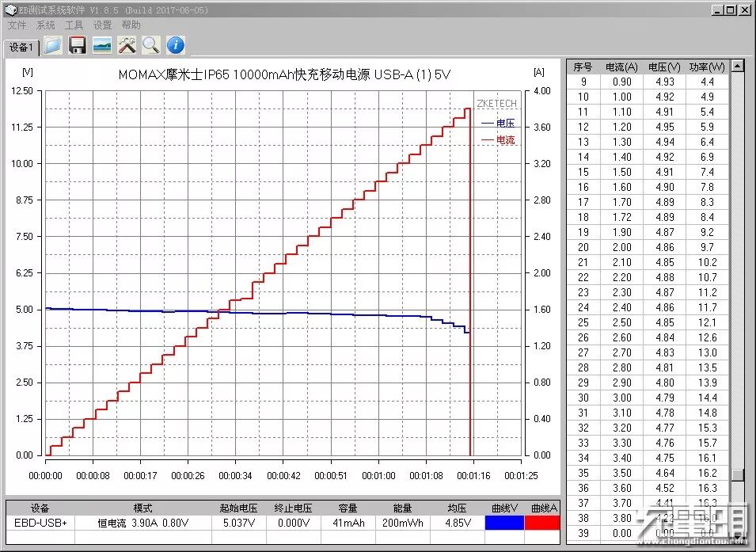This screenshot has width=756, height=552.
Task: Open the 帮助 menu
Action: (131, 25)
